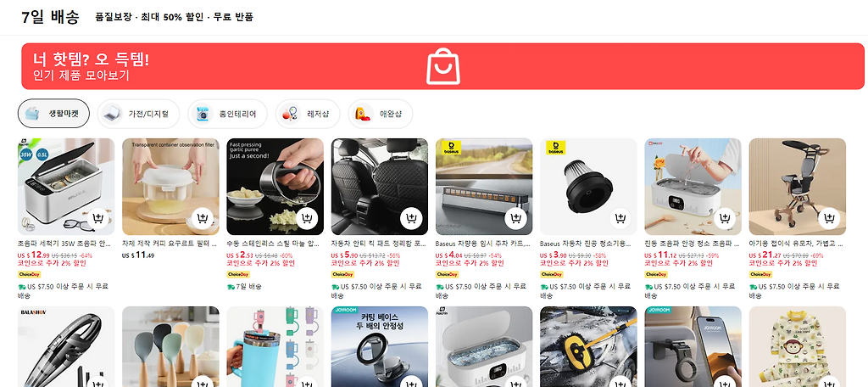Select the 애완샵 category

tap(381, 114)
